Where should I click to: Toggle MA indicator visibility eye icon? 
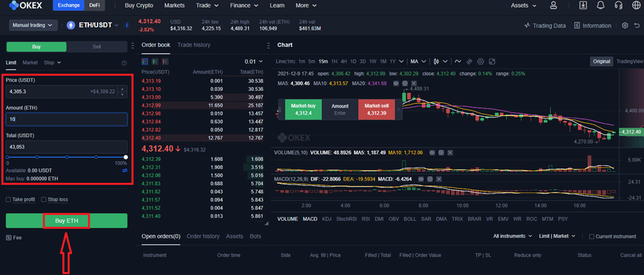point(396,83)
